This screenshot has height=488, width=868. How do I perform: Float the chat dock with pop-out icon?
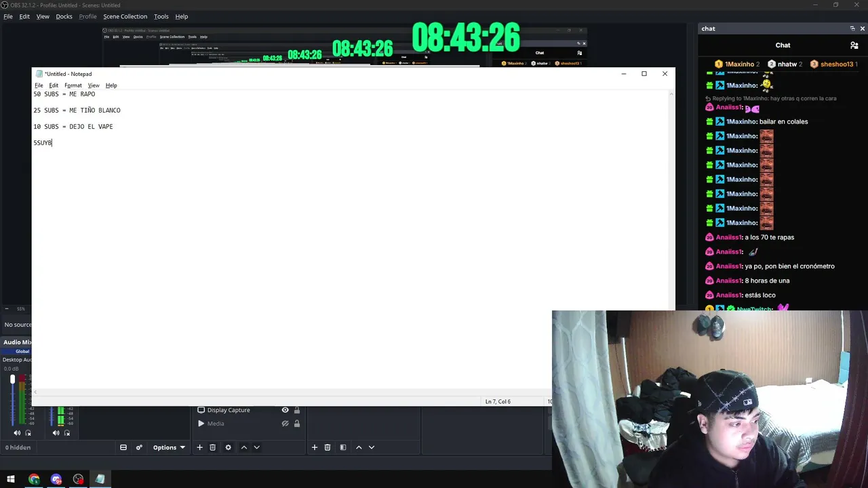[852, 28]
